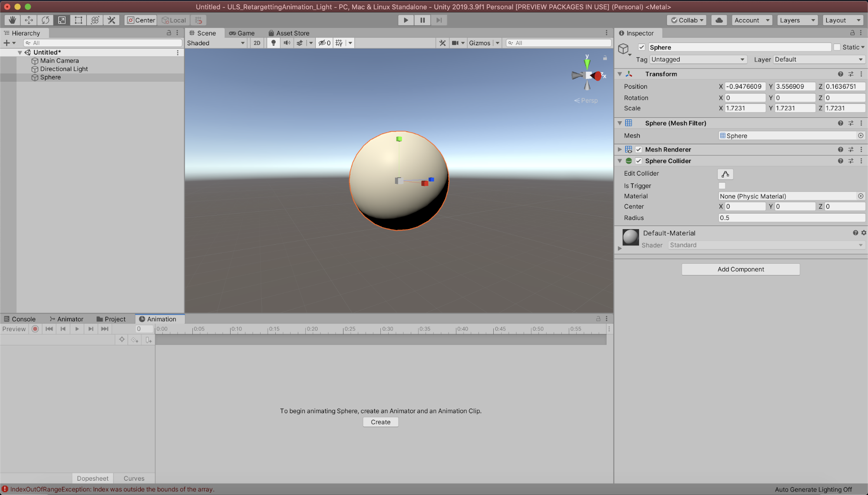Toggle 2D scene view mode
This screenshot has height=495, width=868.
point(257,43)
